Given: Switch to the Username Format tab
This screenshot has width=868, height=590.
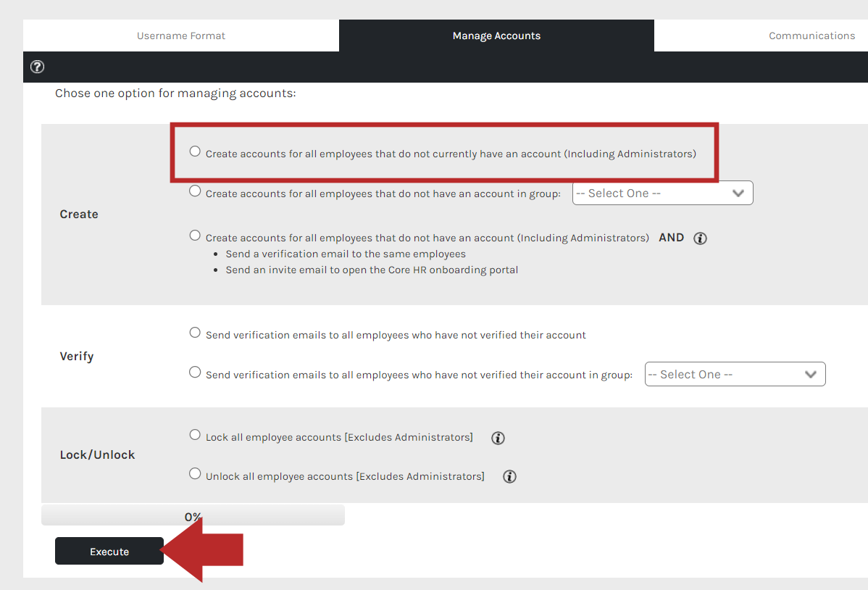Looking at the screenshot, I should click(181, 36).
